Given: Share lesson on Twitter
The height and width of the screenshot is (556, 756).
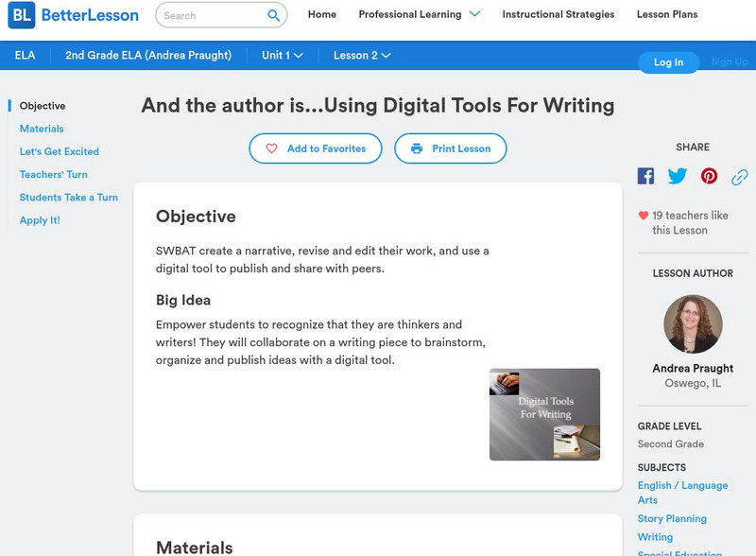Looking at the screenshot, I should 678,176.
